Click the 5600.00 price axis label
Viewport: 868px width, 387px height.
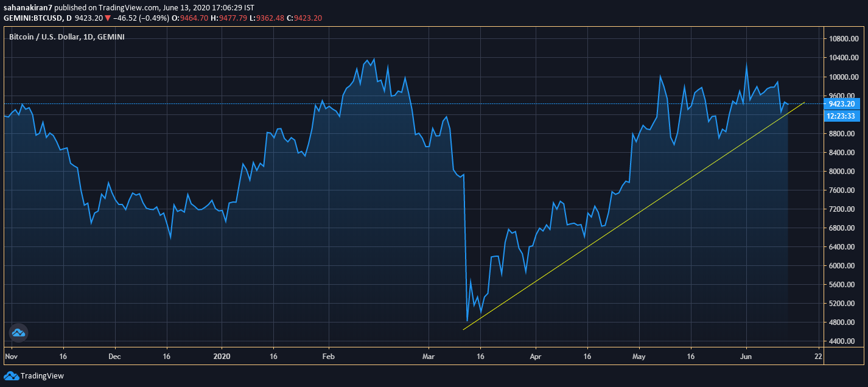click(842, 284)
